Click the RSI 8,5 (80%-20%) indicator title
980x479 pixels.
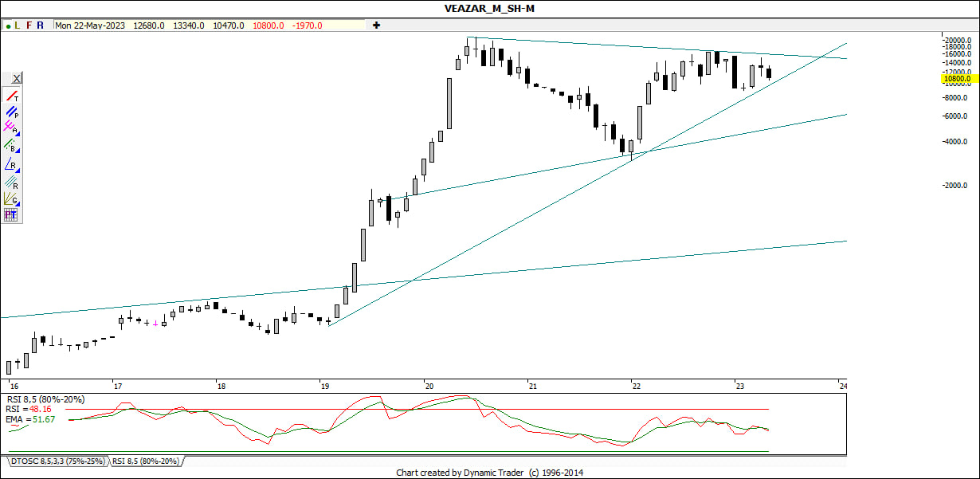[x=45, y=399]
